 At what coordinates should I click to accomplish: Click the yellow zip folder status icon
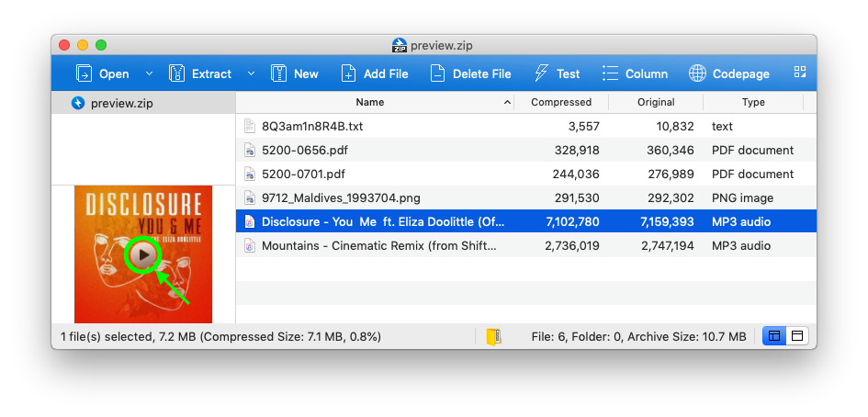coord(495,337)
